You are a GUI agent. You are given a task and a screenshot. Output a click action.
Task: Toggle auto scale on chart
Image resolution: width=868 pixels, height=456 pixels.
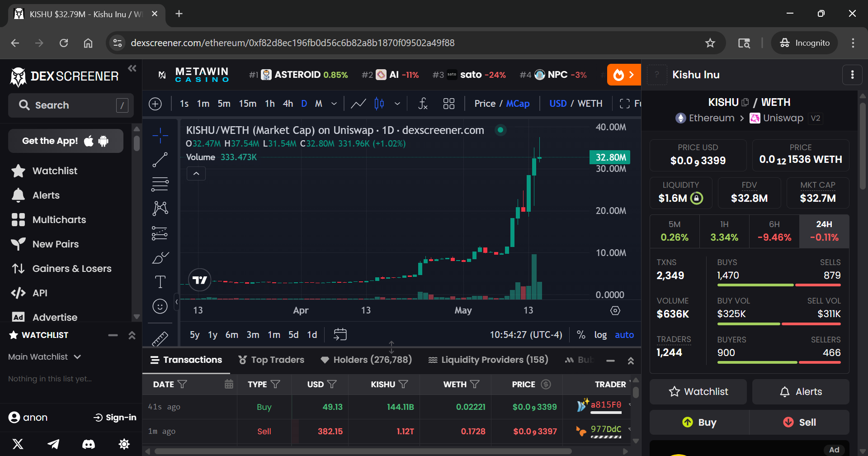point(624,335)
